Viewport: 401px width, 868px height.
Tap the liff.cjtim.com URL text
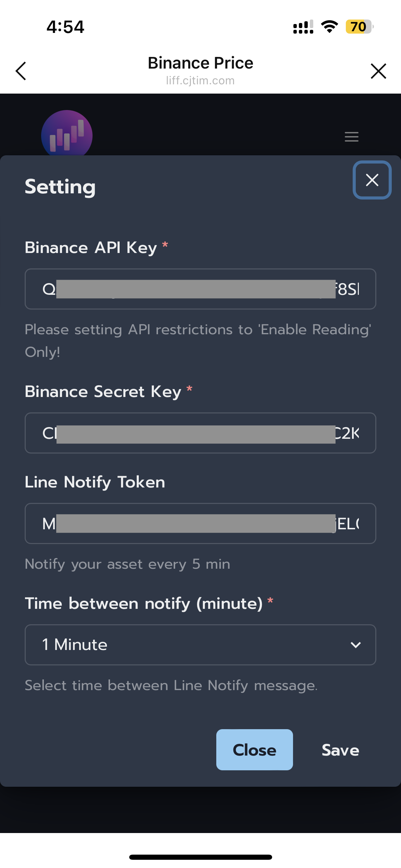200,81
